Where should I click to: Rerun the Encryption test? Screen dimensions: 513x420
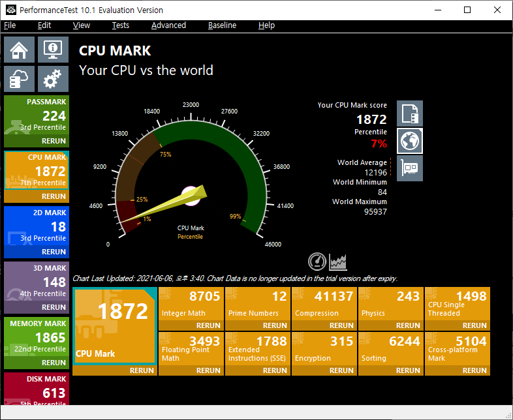pos(324,370)
